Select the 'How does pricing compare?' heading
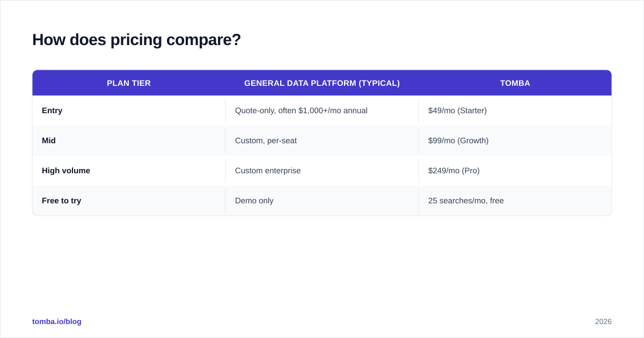Screen dimensions: 644x338 tap(136, 40)
